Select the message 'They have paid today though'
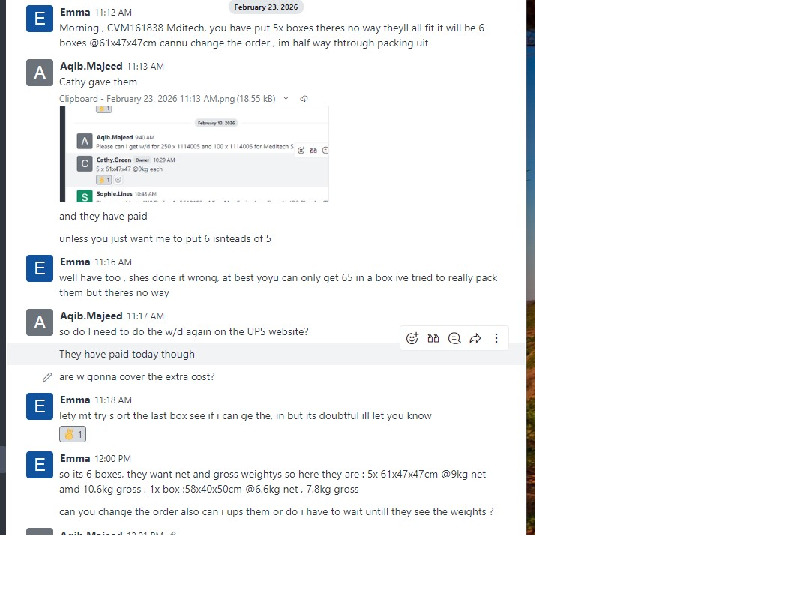This screenshot has height=612, width=792. coord(127,354)
